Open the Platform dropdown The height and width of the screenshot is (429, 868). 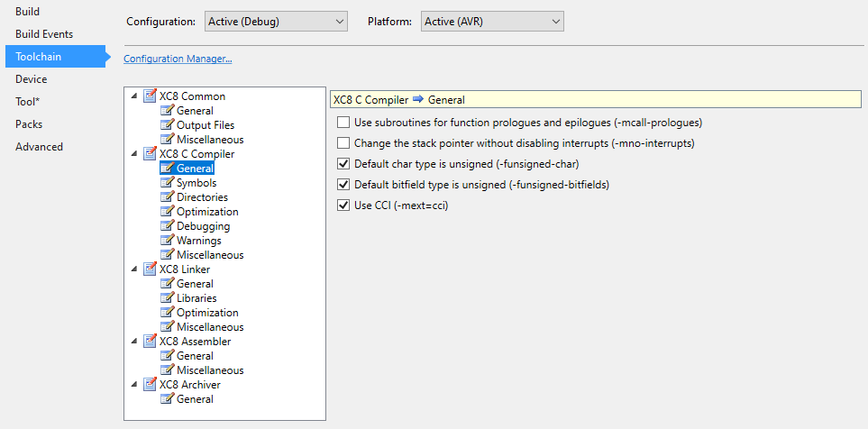tap(492, 21)
